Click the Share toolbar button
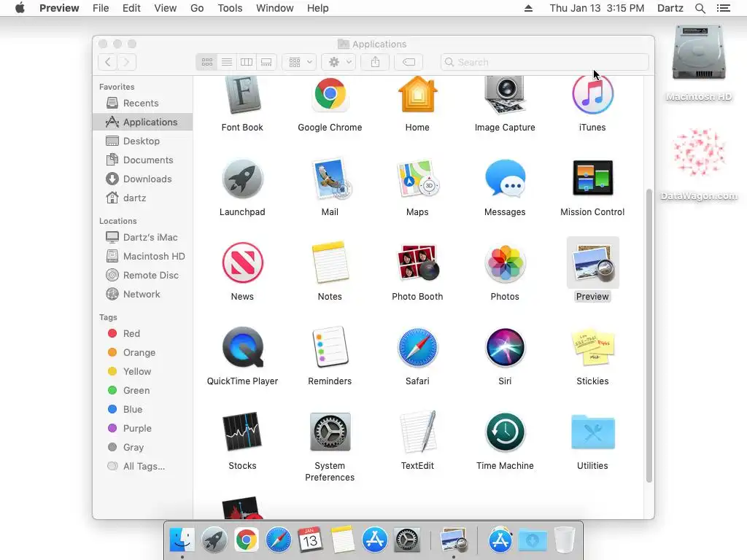 pyautogui.click(x=376, y=62)
